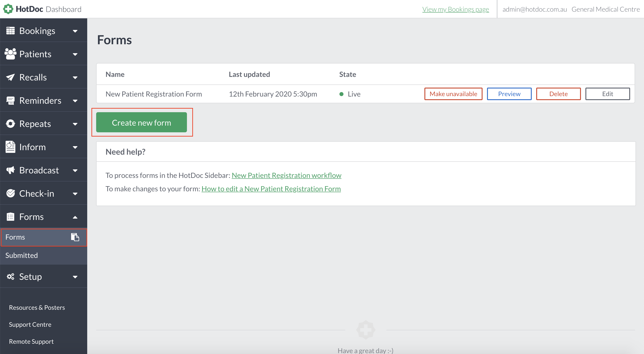Click the Recalls paper plane icon
The height and width of the screenshot is (354, 644).
pos(10,77)
